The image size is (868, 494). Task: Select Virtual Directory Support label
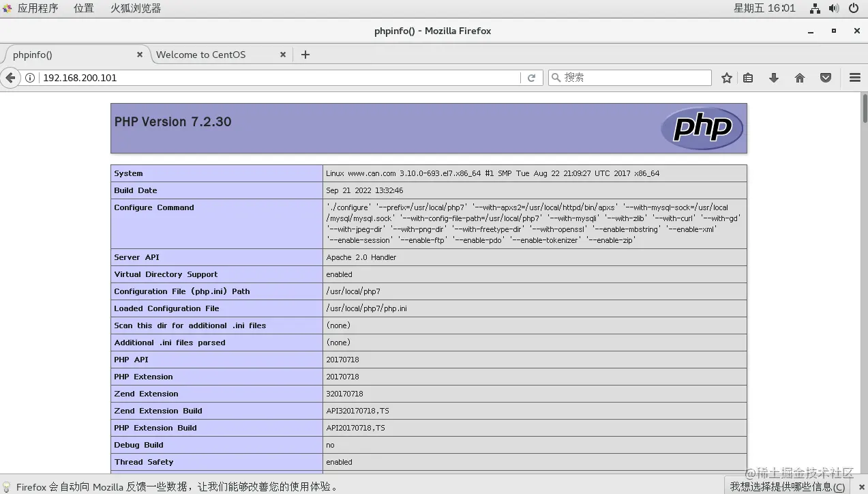point(166,274)
